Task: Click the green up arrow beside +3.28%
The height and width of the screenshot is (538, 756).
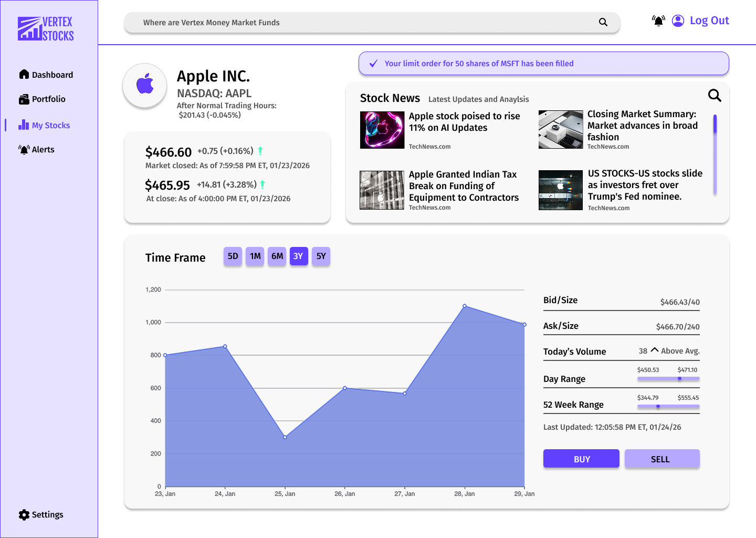Action: [x=262, y=184]
